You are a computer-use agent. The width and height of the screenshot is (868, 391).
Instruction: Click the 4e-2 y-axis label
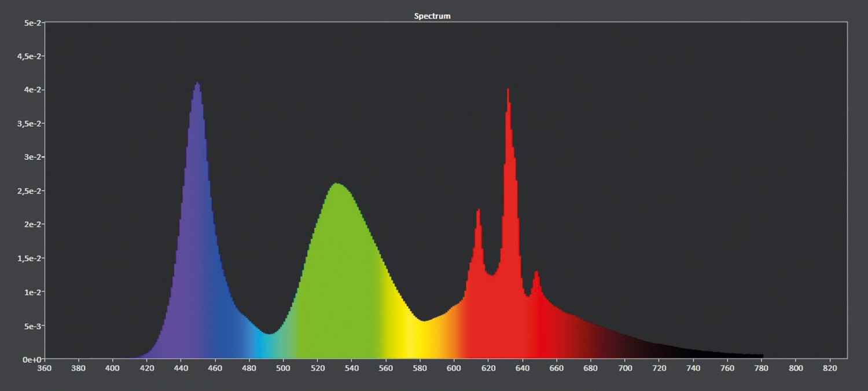click(x=32, y=90)
